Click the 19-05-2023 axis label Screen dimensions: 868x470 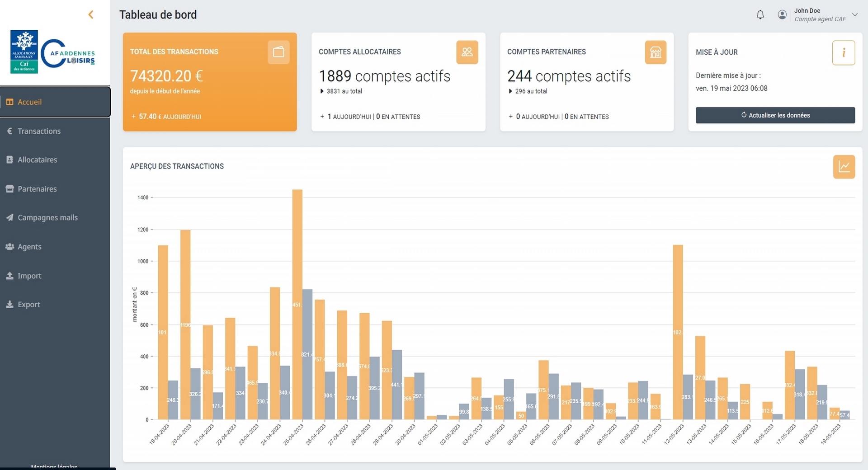pyautogui.click(x=830, y=435)
